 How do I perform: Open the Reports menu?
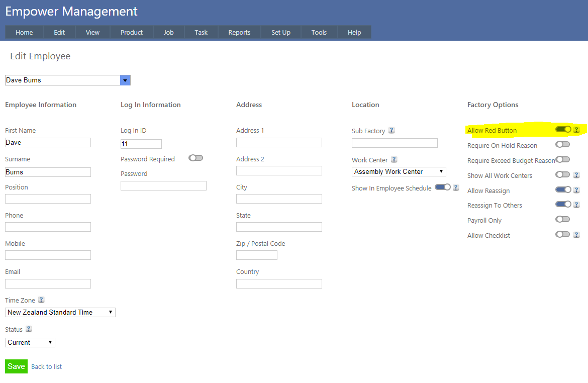point(239,33)
